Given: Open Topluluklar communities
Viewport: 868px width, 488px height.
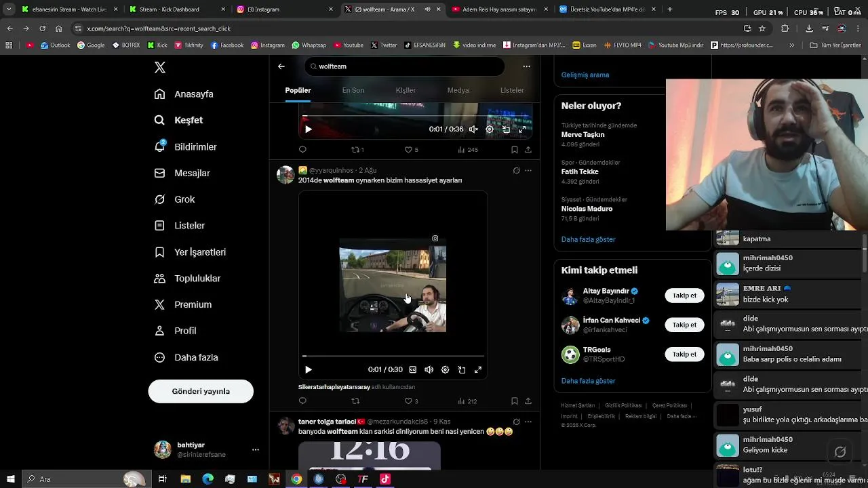Looking at the screenshot, I should pyautogui.click(x=187, y=279).
